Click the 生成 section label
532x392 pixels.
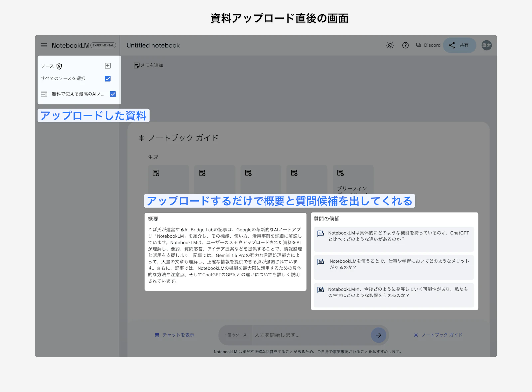pyautogui.click(x=153, y=157)
